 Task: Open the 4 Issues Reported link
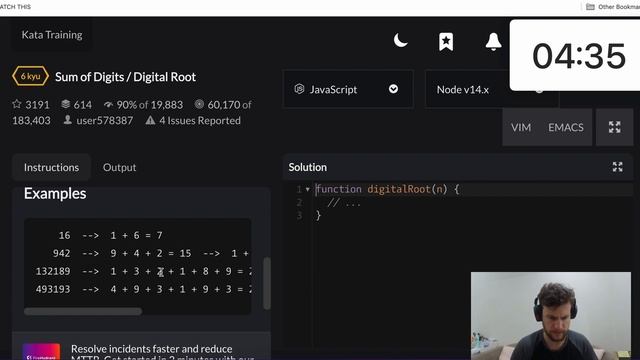[x=200, y=120]
